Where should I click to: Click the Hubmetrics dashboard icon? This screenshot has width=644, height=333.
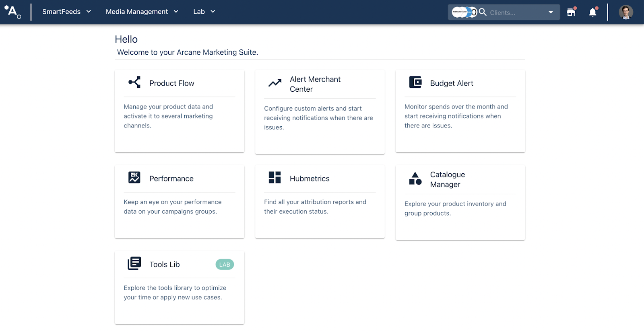(x=275, y=177)
